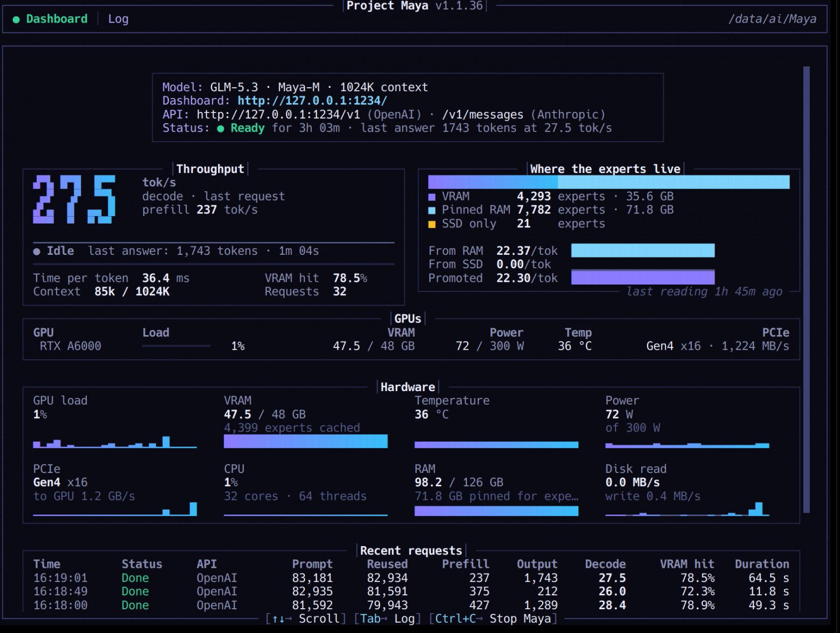Click the Promoted purple bar

(643, 278)
